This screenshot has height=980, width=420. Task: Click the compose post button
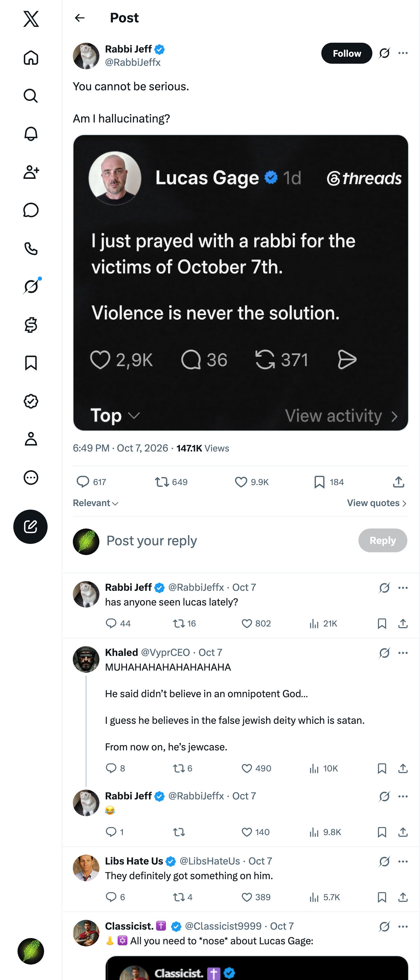(x=30, y=526)
